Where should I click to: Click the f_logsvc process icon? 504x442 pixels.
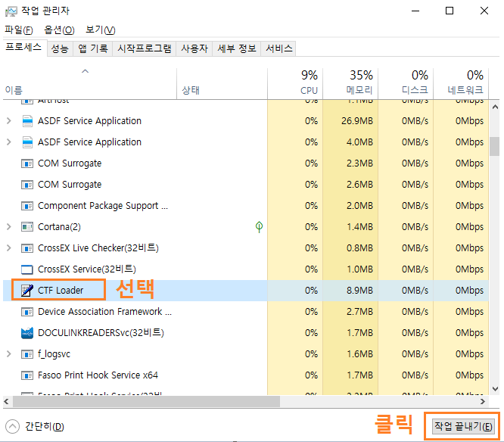tap(27, 354)
